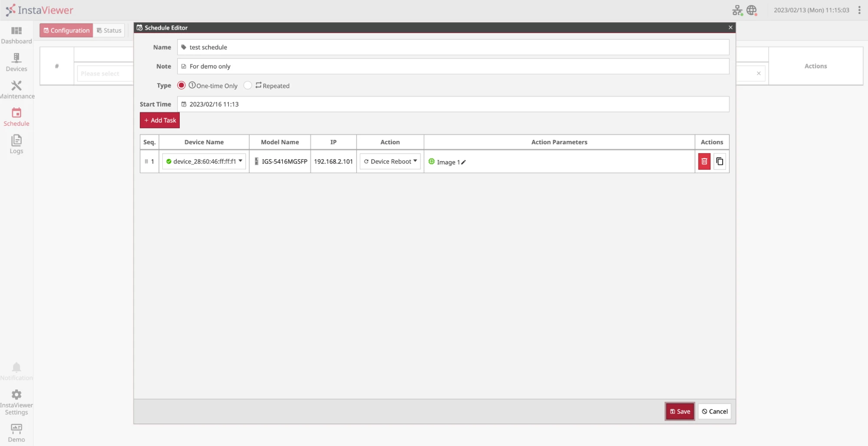868x446 pixels.
Task: Select the One-time Only schedule type
Action: pos(182,85)
